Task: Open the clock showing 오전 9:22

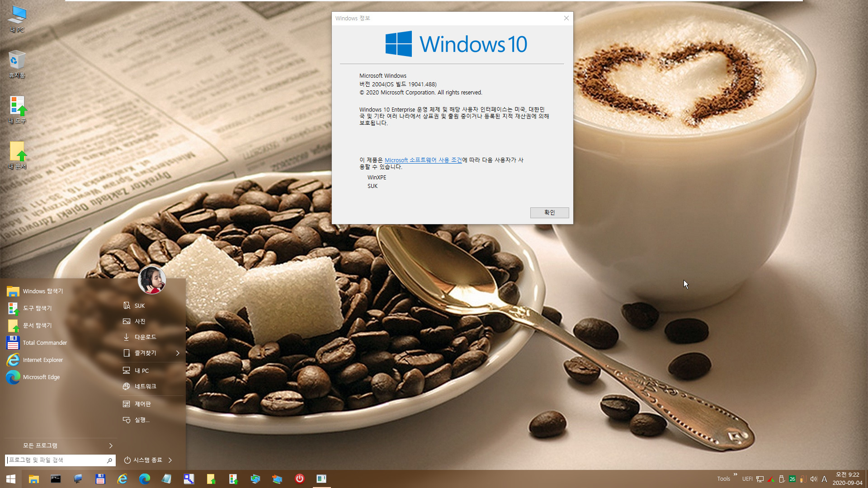Action: pos(847,479)
